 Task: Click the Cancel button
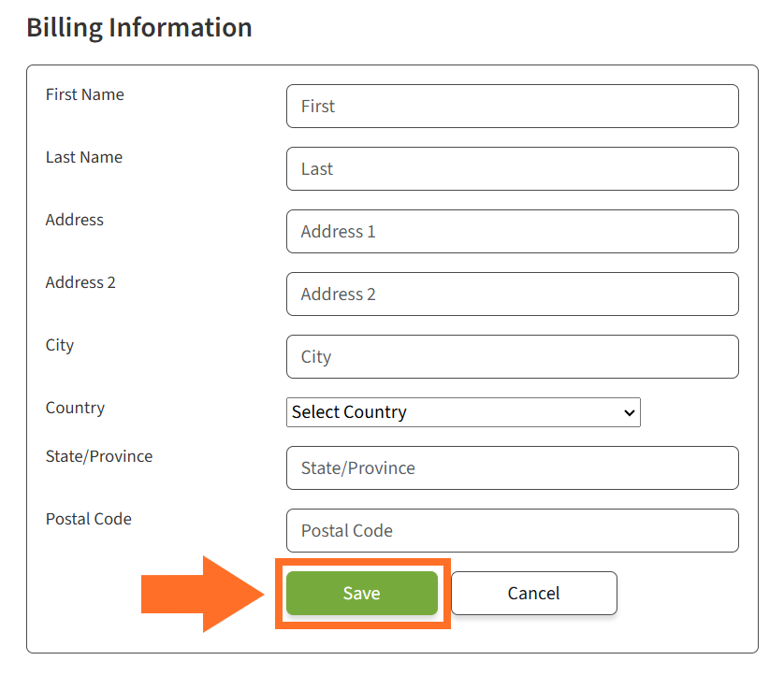click(533, 594)
